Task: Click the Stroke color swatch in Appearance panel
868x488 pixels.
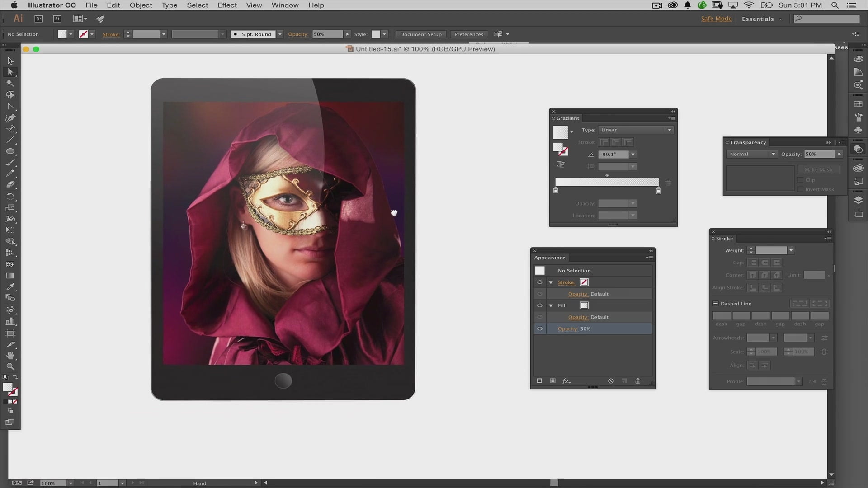Action: coord(584,282)
